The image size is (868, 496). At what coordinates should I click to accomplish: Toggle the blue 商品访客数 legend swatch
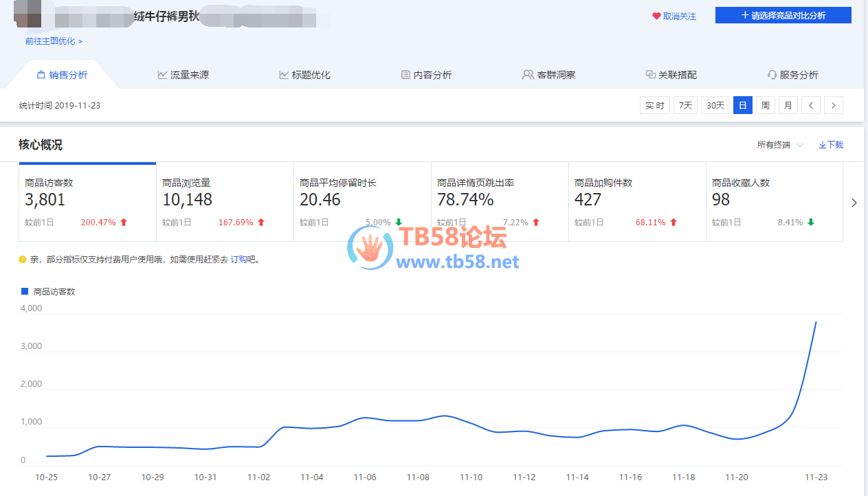coord(25,291)
